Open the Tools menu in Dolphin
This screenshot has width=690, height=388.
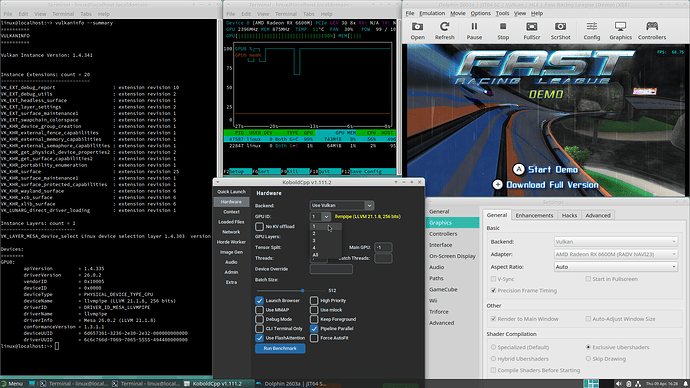pos(502,13)
